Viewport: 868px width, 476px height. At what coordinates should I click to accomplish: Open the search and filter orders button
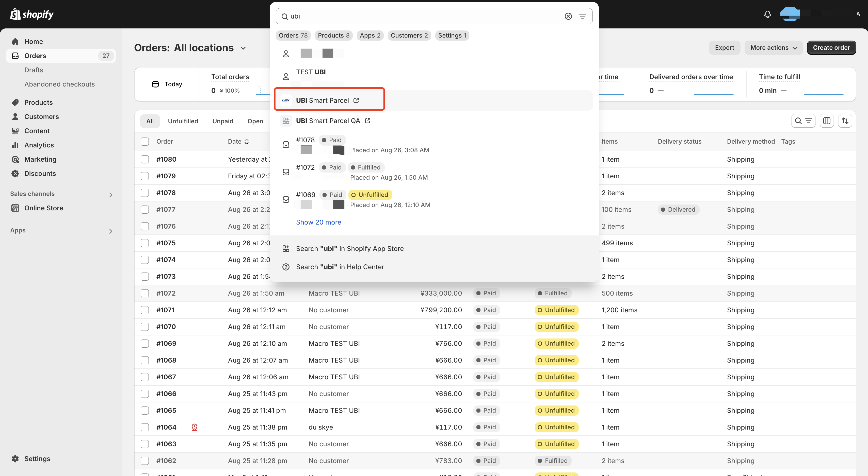(803, 121)
